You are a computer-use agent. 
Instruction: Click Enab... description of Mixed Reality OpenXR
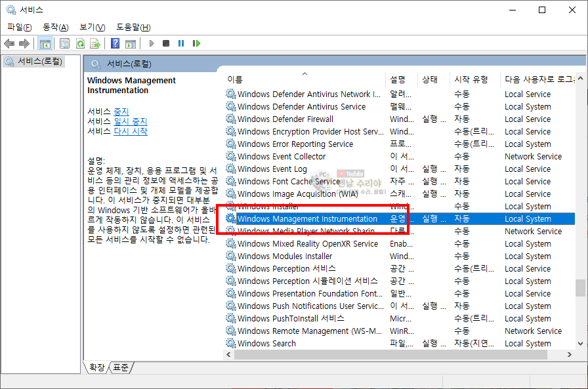click(x=401, y=243)
